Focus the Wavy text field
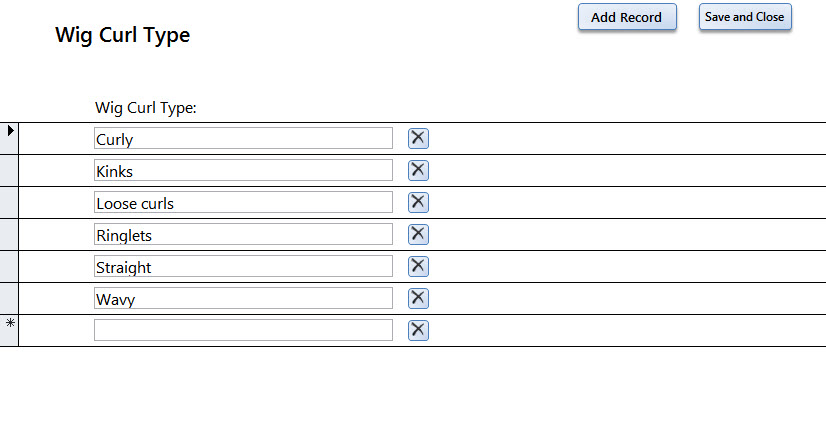Viewport: 826px width, 423px height. (x=243, y=298)
